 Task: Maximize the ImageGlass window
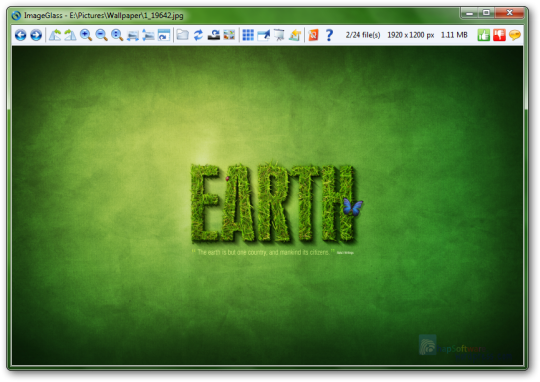486,13
